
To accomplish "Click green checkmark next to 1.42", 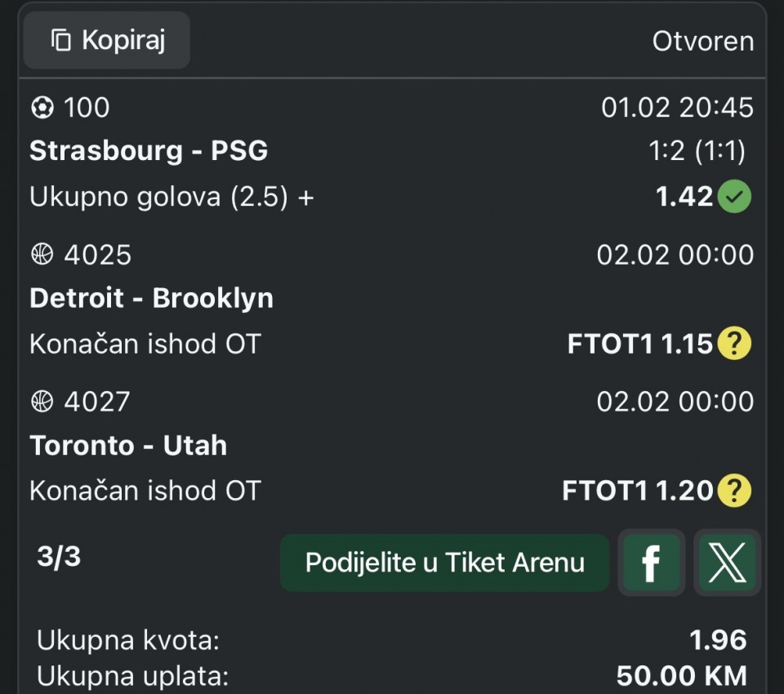I will point(734,197).
